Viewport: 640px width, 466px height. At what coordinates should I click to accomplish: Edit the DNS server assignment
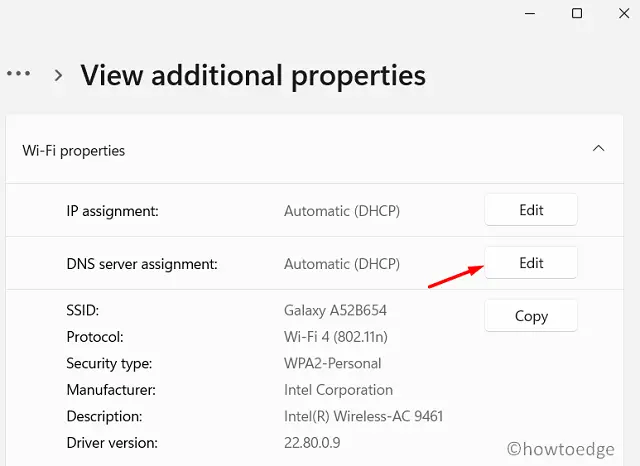pos(531,263)
